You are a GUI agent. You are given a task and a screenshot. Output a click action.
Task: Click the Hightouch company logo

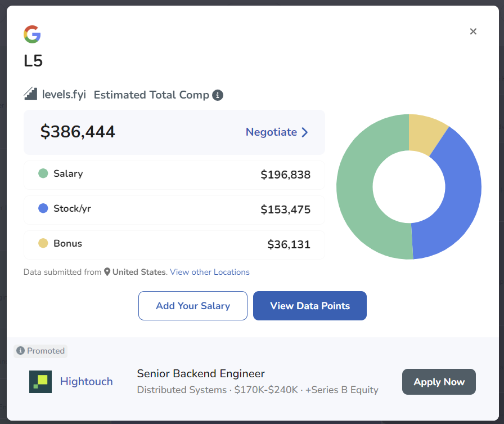[40, 382]
